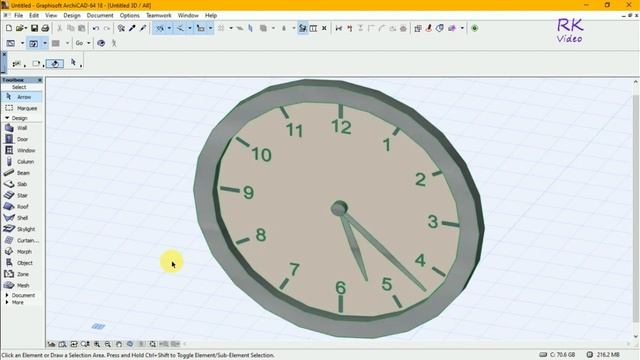The width and height of the screenshot is (640, 360).
Task: Click the green circle icon in the toolbar
Action: coord(475,28)
